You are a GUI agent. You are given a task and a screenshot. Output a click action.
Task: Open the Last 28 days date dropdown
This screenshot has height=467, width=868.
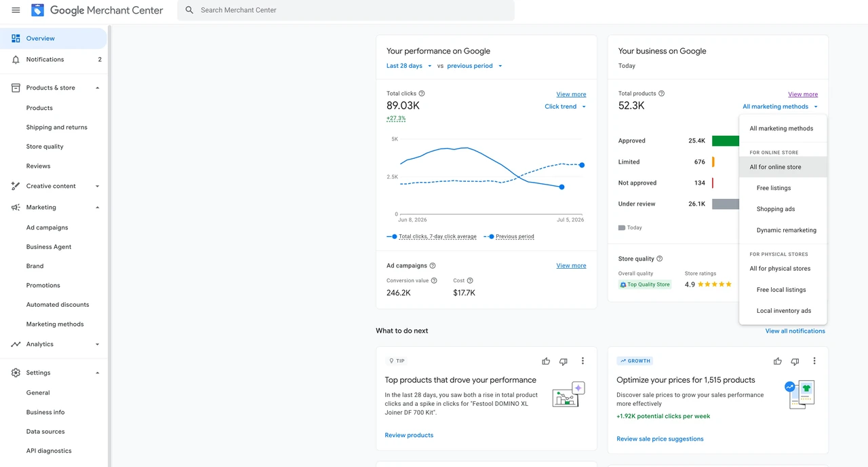(x=409, y=66)
